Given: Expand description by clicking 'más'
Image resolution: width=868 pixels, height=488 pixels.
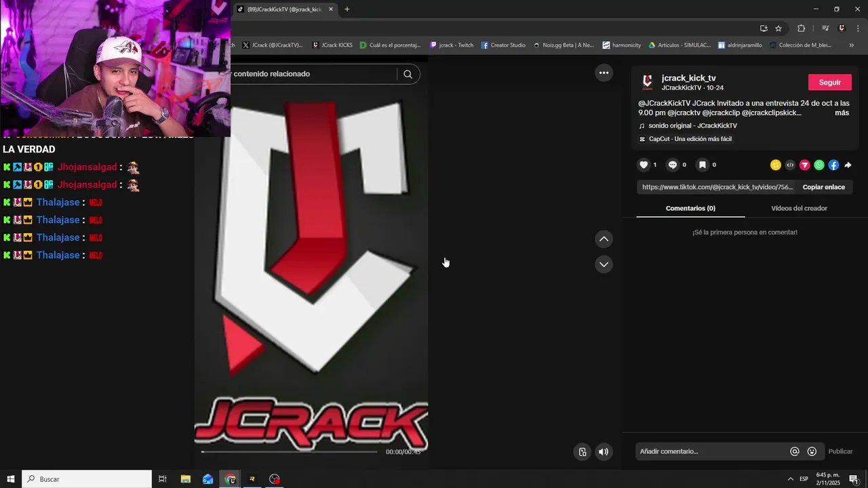Looking at the screenshot, I should [842, 113].
